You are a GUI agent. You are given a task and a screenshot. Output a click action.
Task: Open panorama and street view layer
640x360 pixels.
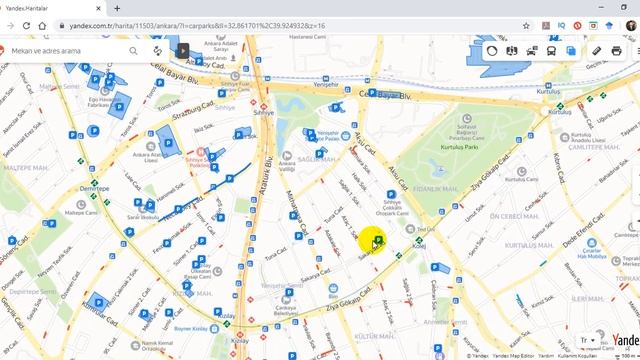point(511,51)
